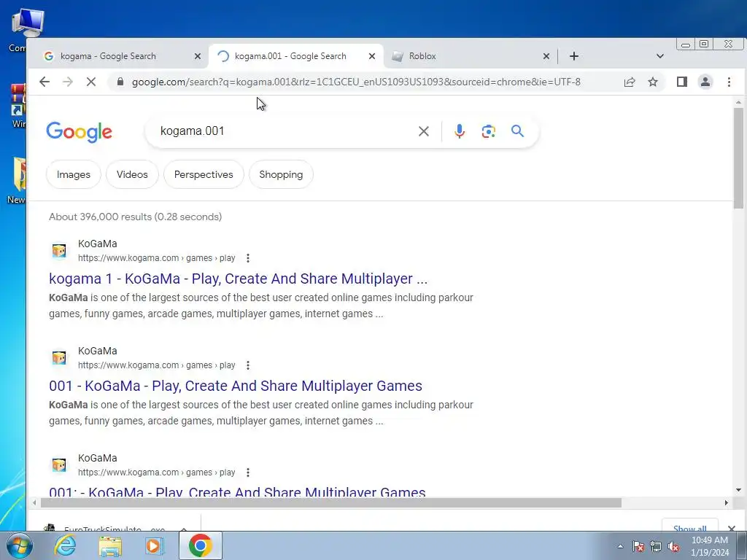Image resolution: width=747 pixels, height=560 pixels.
Task: Open Chrome's three-dot menu
Action: click(729, 82)
